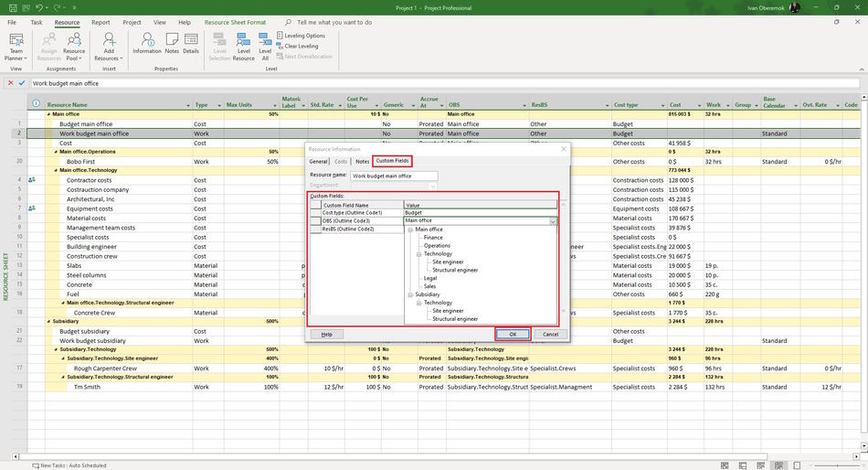The image size is (868, 470).
Task: Open the Cost type column filter dropdown
Action: pyautogui.click(x=662, y=105)
